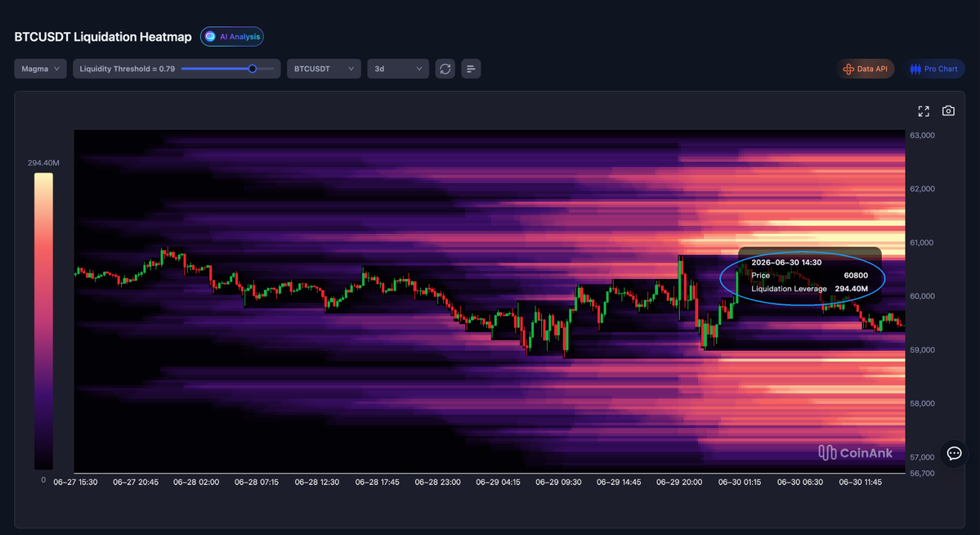
Task: Click the 61,000 price axis label
Action: (922, 243)
